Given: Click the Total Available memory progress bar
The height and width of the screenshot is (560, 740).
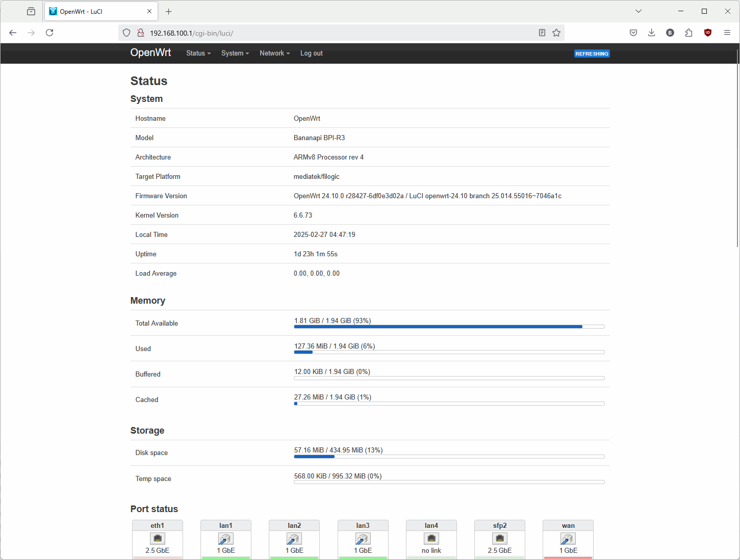Looking at the screenshot, I should (x=449, y=327).
